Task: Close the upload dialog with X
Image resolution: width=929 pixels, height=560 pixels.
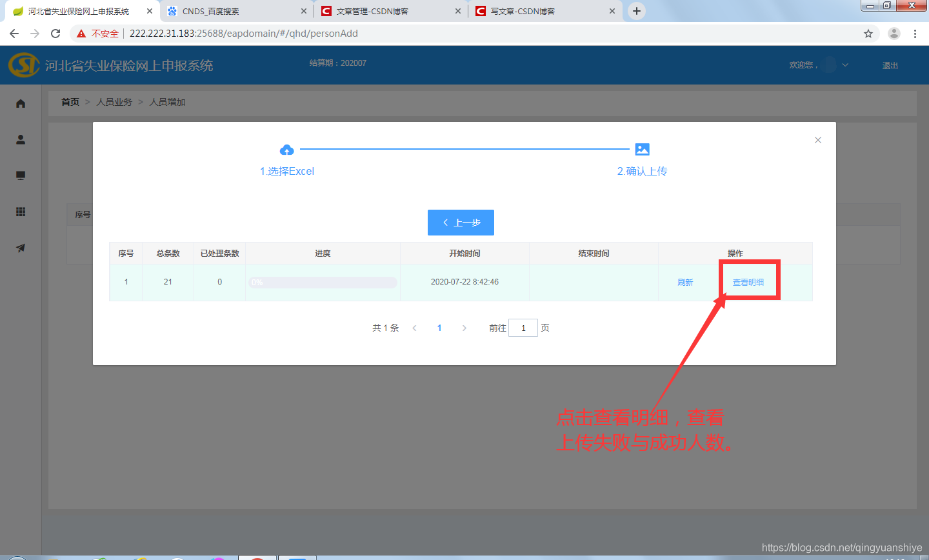Action: [818, 140]
